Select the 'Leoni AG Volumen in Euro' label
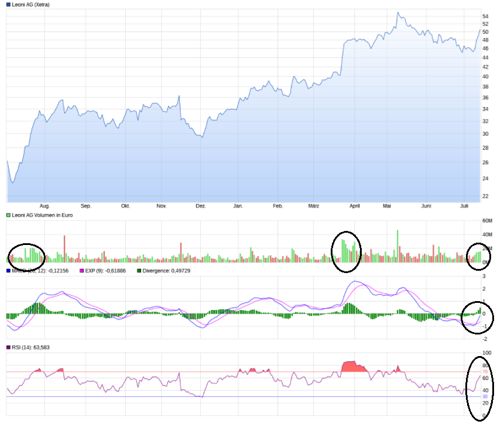The height and width of the screenshot is (428, 504). [42, 215]
